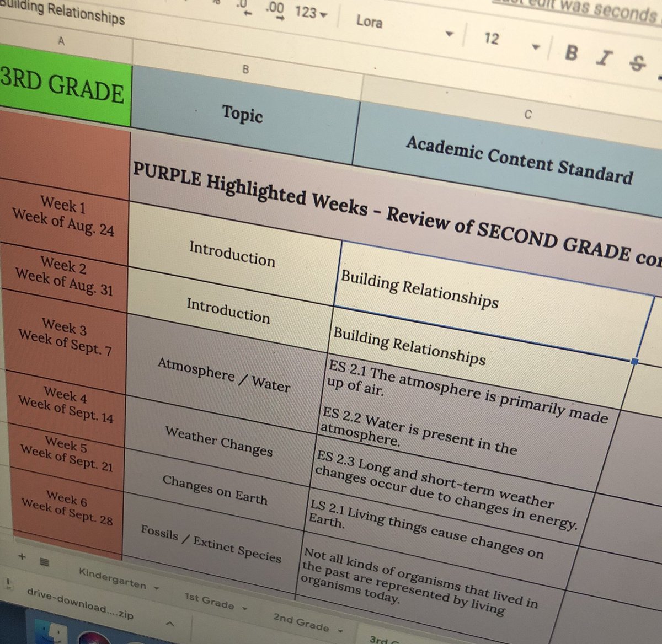This screenshot has height=644, width=662.
Task: Select column A header
Action: tap(62, 41)
